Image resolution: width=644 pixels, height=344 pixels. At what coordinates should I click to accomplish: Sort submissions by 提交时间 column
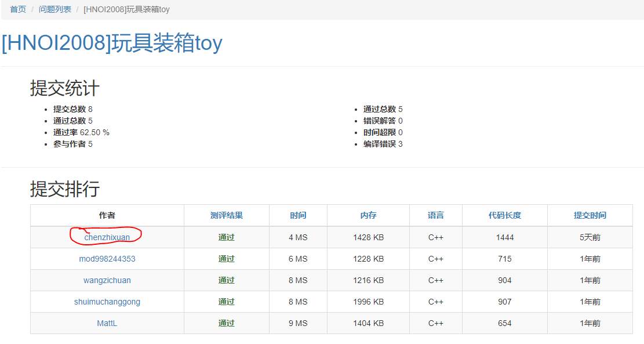tap(590, 215)
